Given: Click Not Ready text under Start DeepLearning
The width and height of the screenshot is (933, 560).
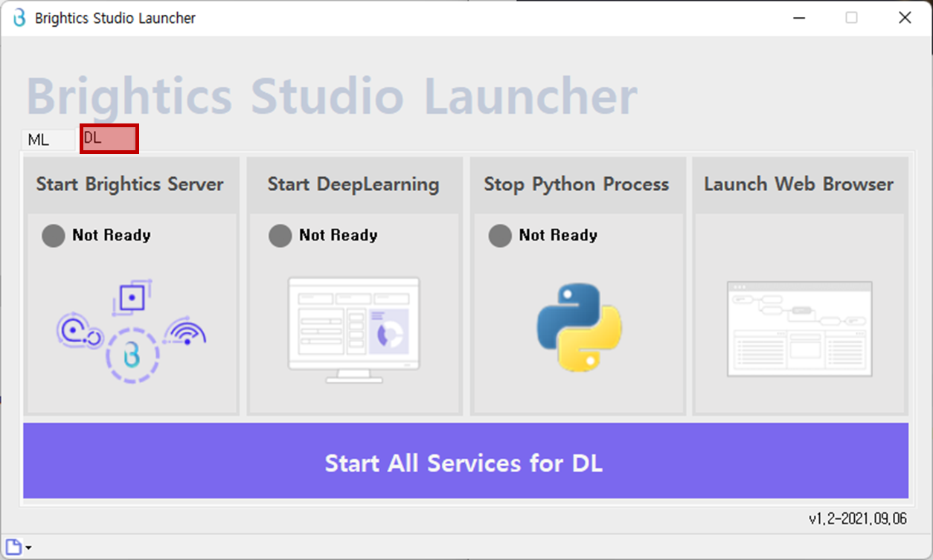Looking at the screenshot, I should pyautogui.click(x=339, y=236).
